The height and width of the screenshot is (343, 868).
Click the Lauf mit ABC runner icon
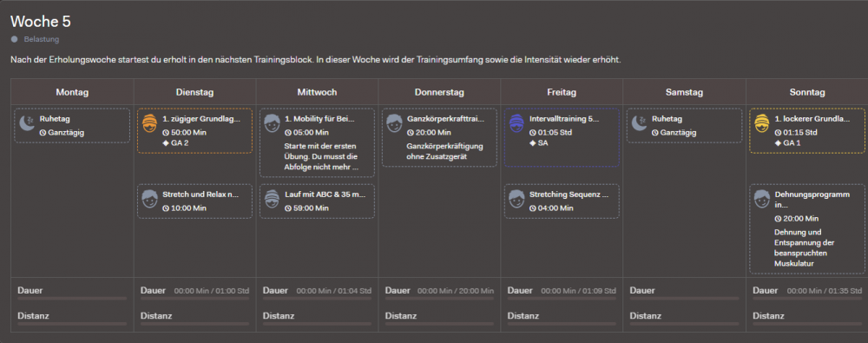coord(272,199)
